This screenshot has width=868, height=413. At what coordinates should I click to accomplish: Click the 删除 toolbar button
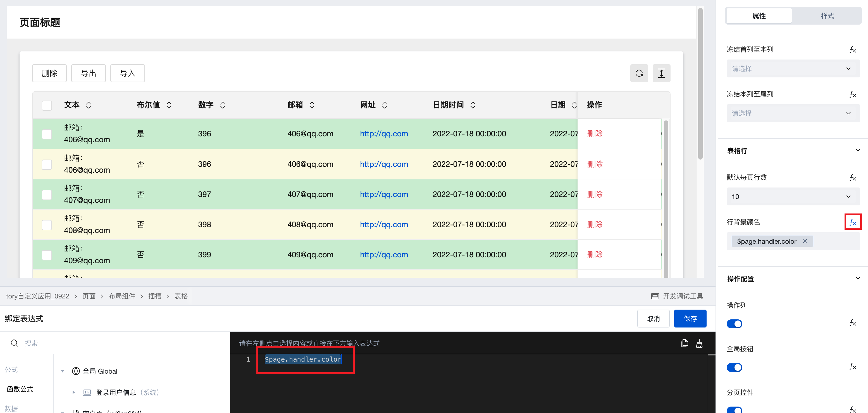(x=49, y=73)
